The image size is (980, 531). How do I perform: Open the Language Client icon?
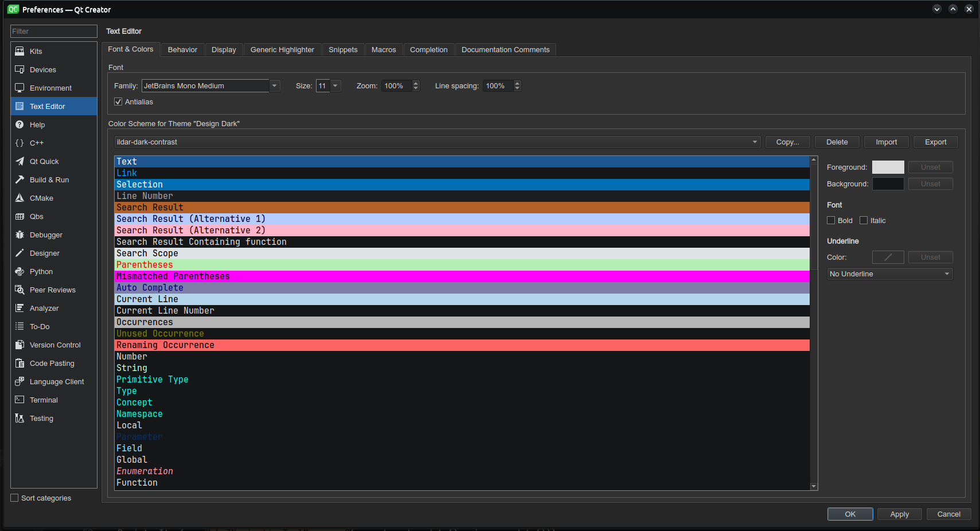point(19,381)
